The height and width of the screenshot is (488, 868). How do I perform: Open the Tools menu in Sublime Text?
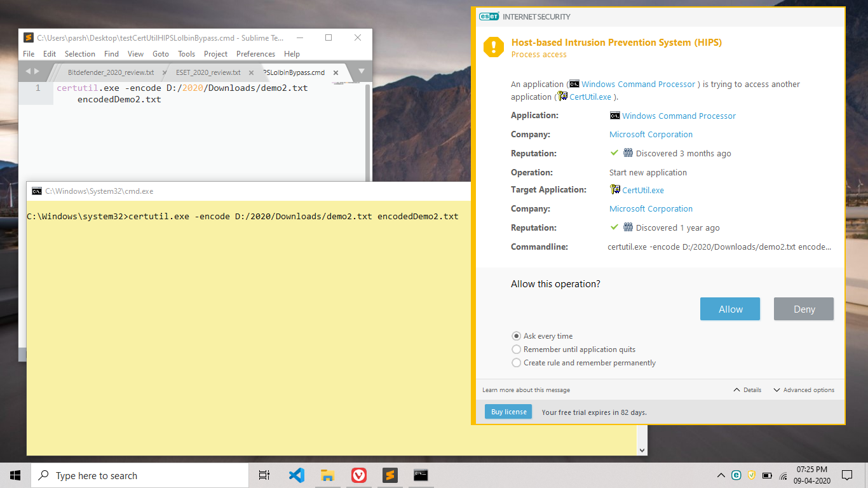coord(186,54)
